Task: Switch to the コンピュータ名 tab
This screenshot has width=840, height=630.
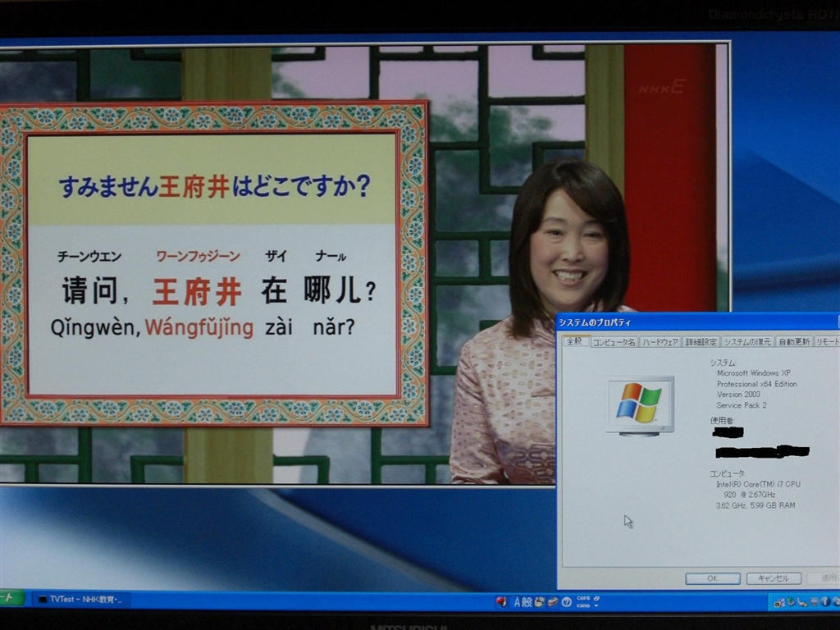Action: 614,341
